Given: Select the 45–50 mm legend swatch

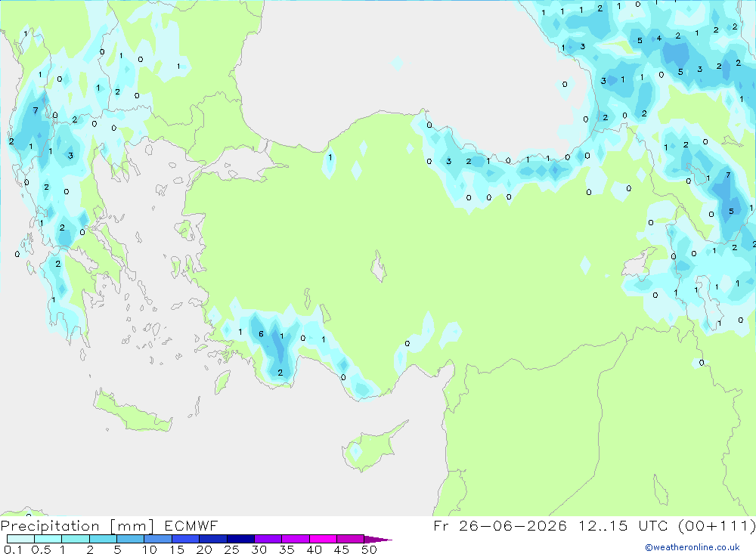Looking at the screenshot, I should click(350, 539).
